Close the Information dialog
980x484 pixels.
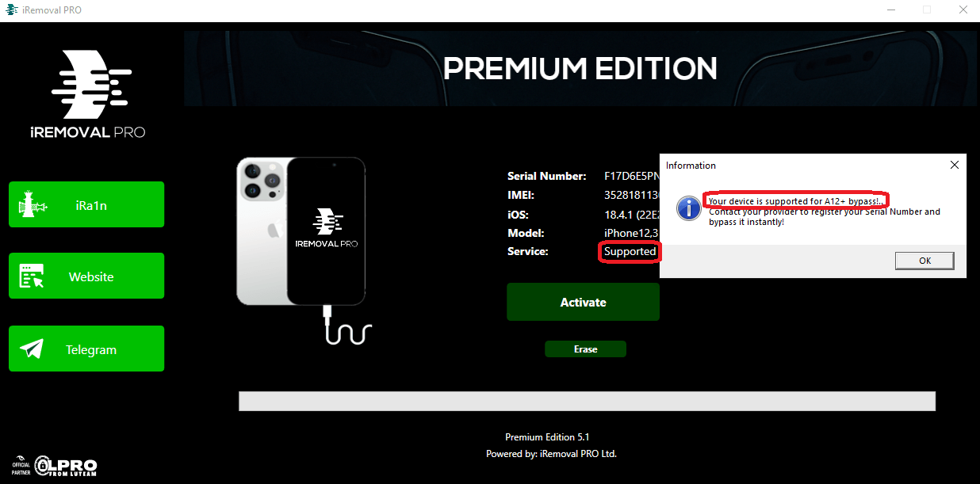tap(955, 165)
